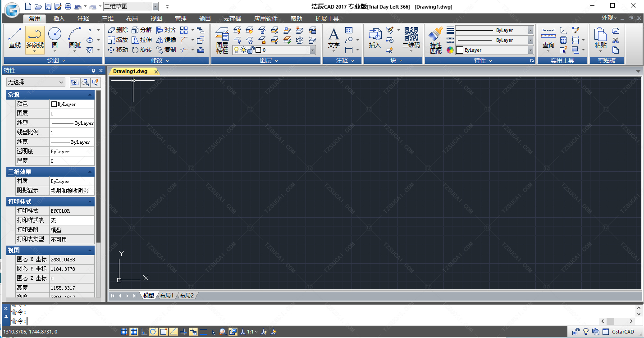Open the calculator icon in 实用工具
Viewport: 644px width, 338px height.
[563, 40]
